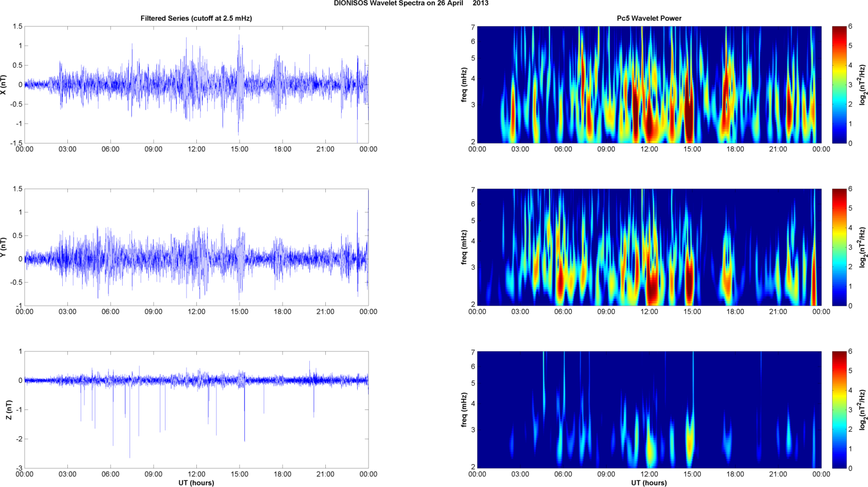Click the freq (mHz) label of the middle spectrogram
868x487 pixels.
coord(464,247)
